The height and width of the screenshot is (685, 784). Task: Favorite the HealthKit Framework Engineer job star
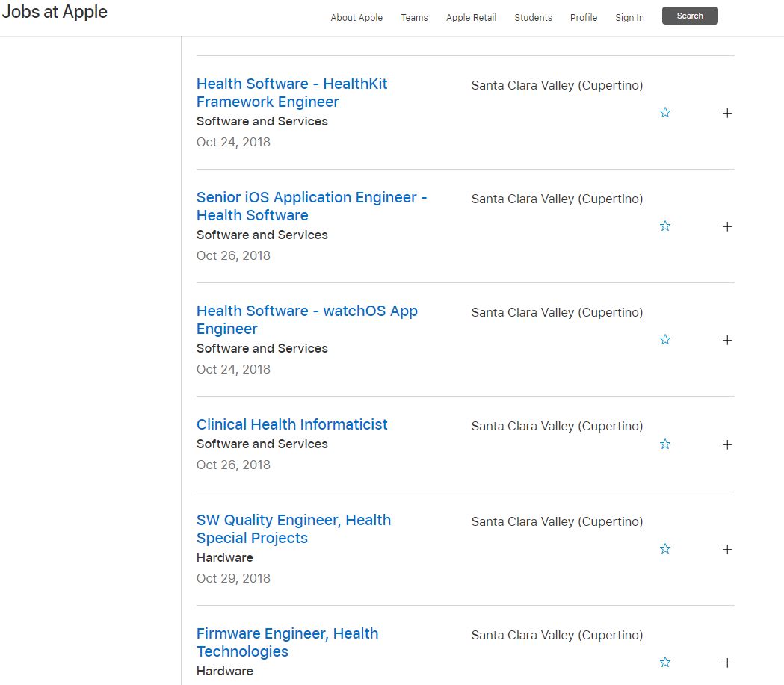click(665, 113)
